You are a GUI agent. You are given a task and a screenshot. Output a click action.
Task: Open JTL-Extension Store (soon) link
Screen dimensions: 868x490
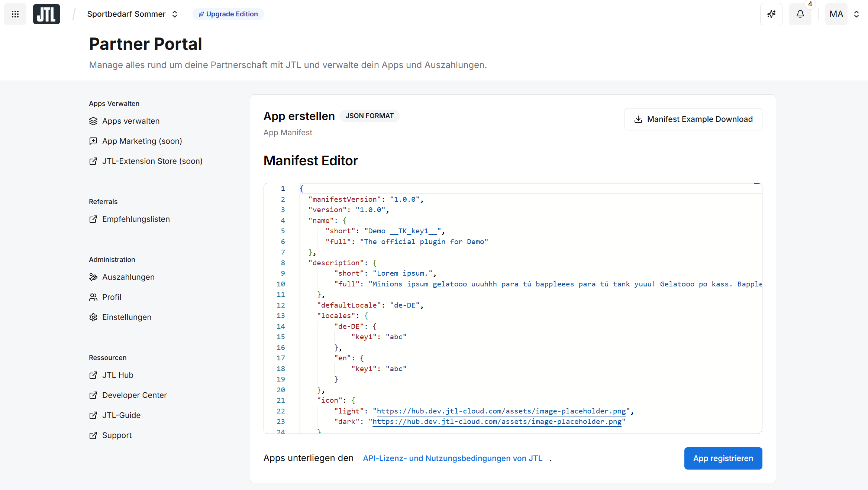pyautogui.click(x=152, y=161)
